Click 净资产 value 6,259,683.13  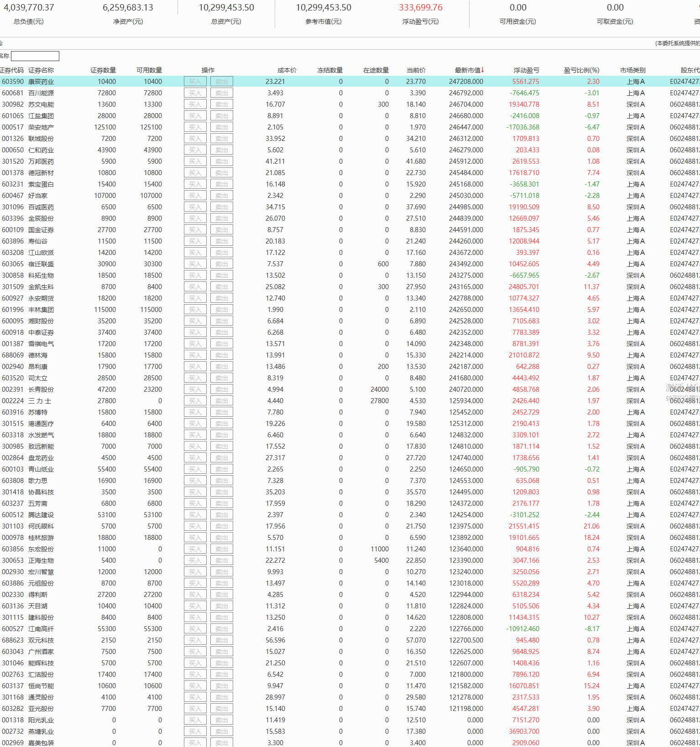[x=128, y=8]
